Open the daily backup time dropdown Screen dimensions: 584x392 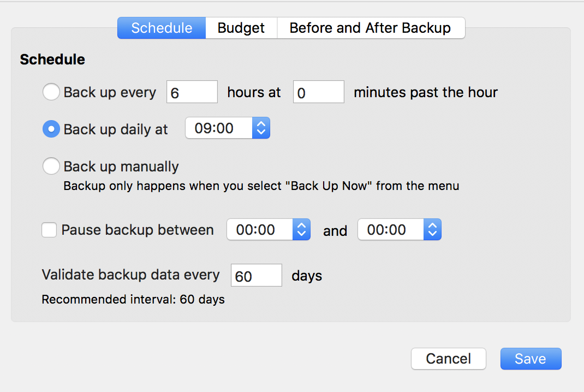[x=218, y=128]
